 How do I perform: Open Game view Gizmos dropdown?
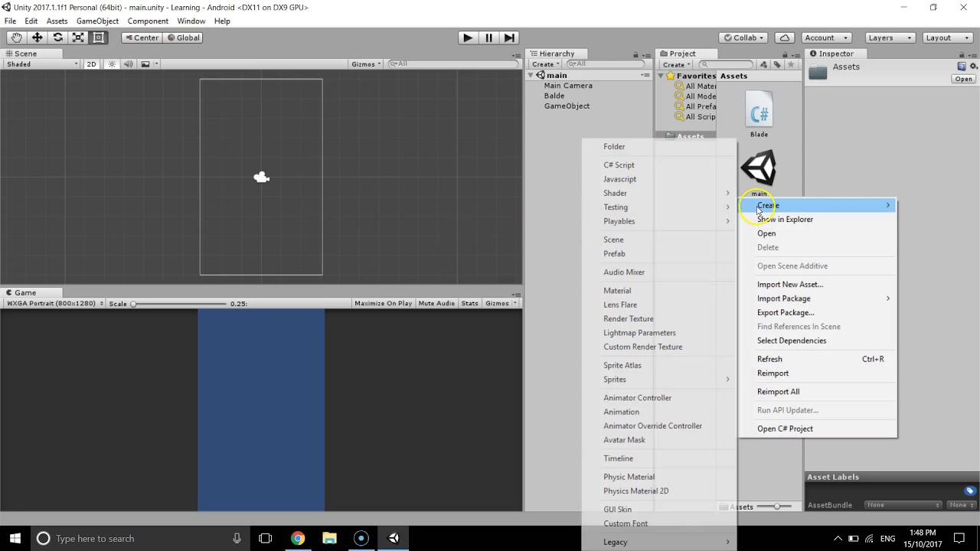[500, 304]
